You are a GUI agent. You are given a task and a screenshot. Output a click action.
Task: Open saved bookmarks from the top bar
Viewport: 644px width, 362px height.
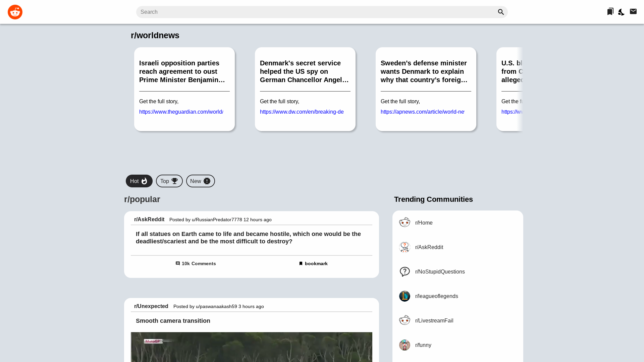click(610, 11)
